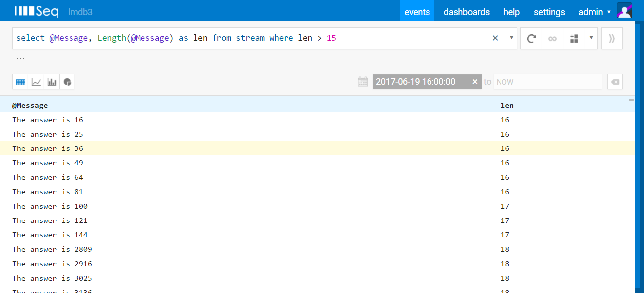Go to the settings page

tap(549, 12)
